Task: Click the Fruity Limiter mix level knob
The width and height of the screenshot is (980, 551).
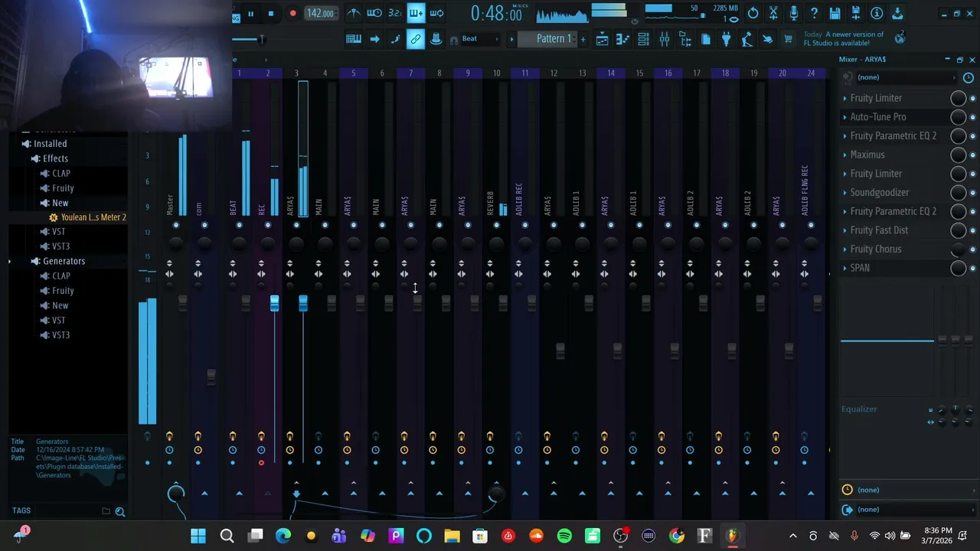Action: click(958, 98)
